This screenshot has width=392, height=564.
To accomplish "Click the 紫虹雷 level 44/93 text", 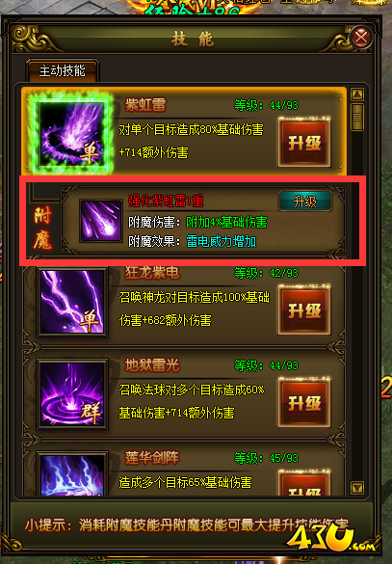I will coord(266,105).
